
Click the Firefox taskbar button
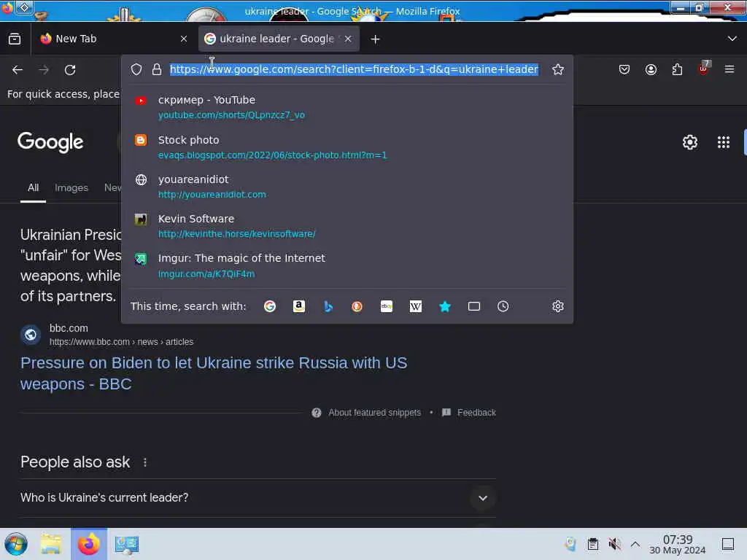coord(89,544)
